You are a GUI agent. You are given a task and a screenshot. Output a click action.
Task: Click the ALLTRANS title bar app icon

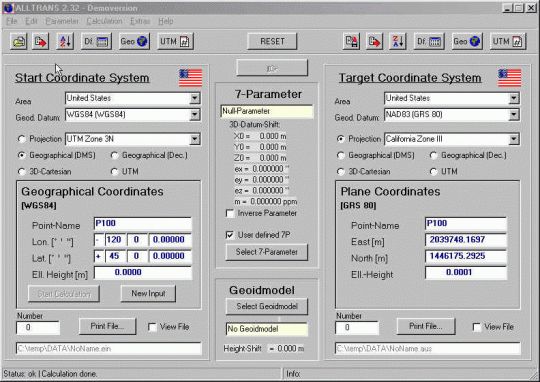8,8
